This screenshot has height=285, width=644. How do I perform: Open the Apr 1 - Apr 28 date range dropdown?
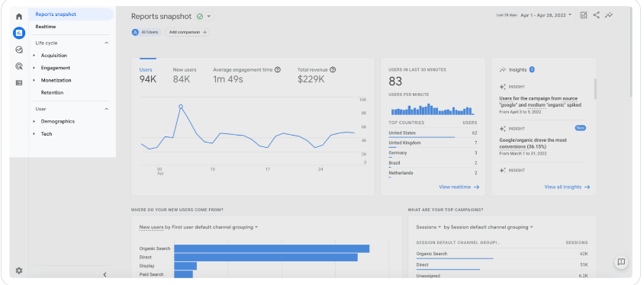(546, 15)
